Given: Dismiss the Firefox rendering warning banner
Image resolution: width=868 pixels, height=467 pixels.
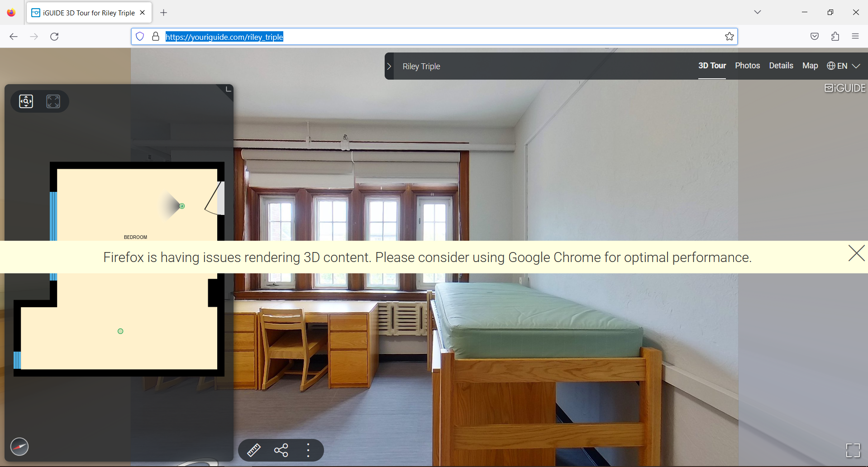Looking at the screenshot, I should point(856,253).
